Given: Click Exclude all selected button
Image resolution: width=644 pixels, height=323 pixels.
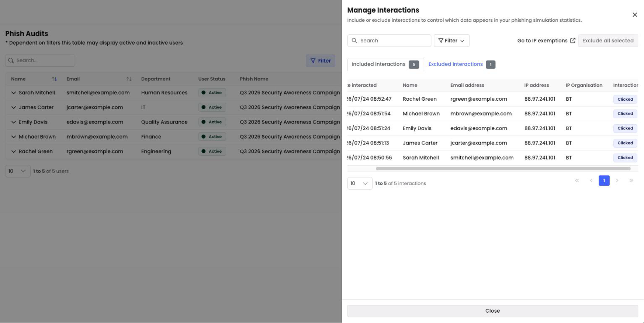Looking at the screenshot, I should click(608, 41).
